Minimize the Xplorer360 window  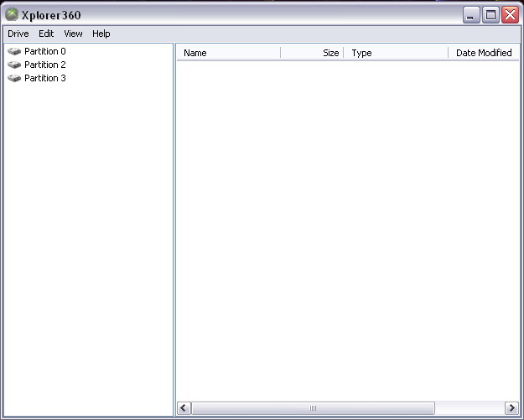[473, 14]
